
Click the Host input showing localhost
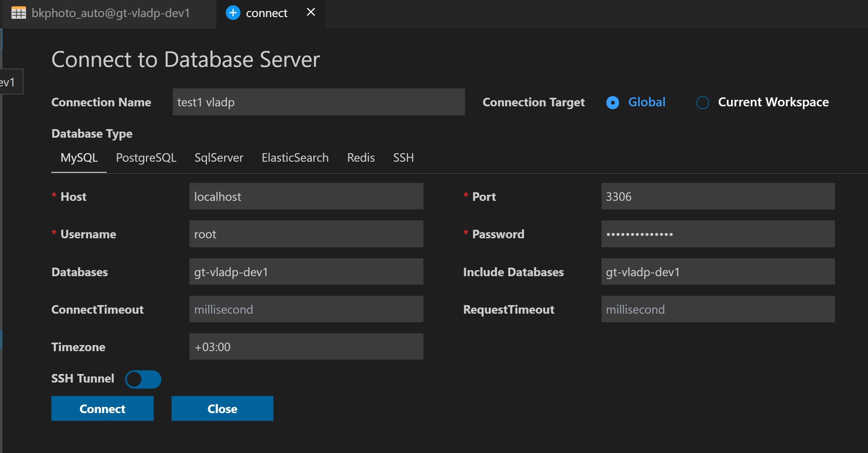tap(306, 196)
